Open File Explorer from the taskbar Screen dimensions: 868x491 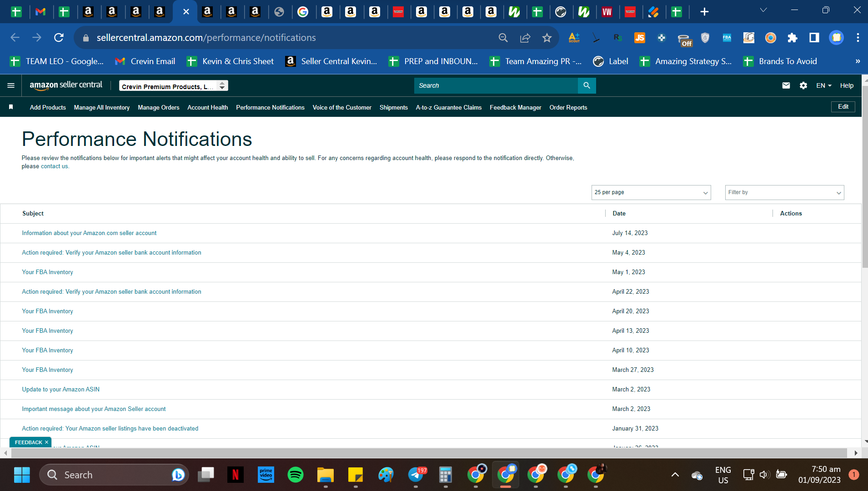[326, 475]
